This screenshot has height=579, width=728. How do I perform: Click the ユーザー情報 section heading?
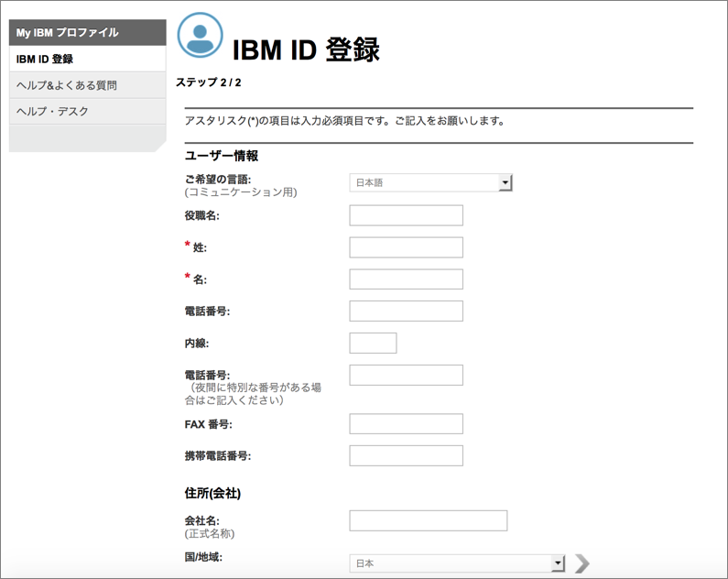click(x=222, y=156)
